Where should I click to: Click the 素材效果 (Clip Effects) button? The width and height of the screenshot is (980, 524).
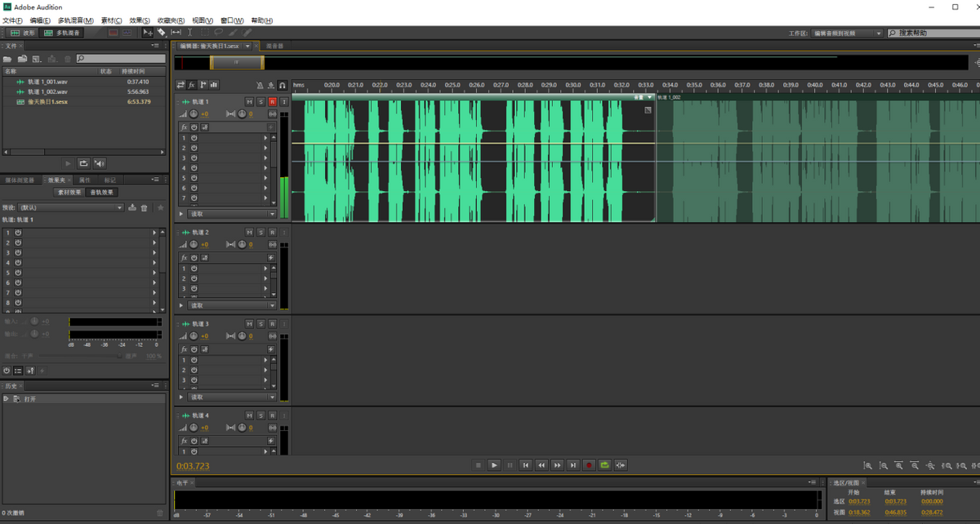(x=69, y=193)
